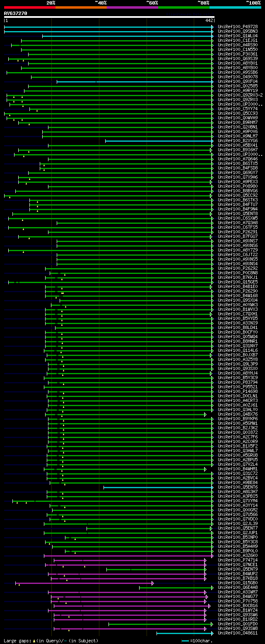Click label UniRef100_C5YY74
Image resolution: width=265 pixels, height=644 pixels.
pos(238,109)
